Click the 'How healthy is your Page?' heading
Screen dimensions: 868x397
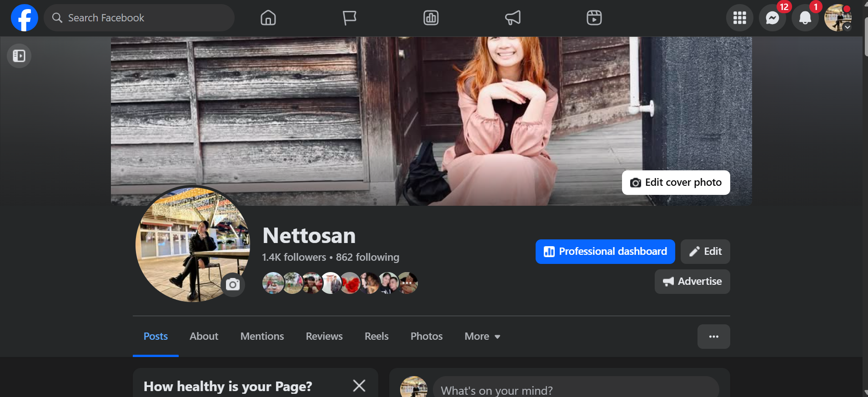coord(228,387)
